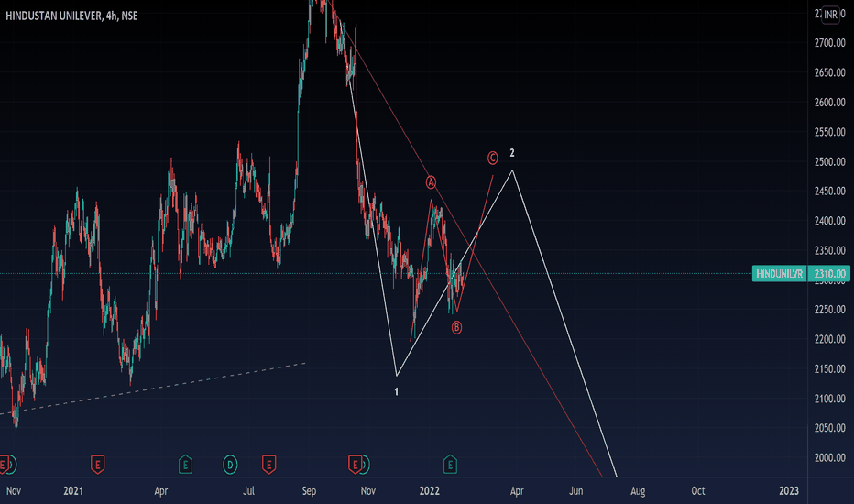Click the Aug time axis label
The image size is (854, 504).
[x=638, y=491]
